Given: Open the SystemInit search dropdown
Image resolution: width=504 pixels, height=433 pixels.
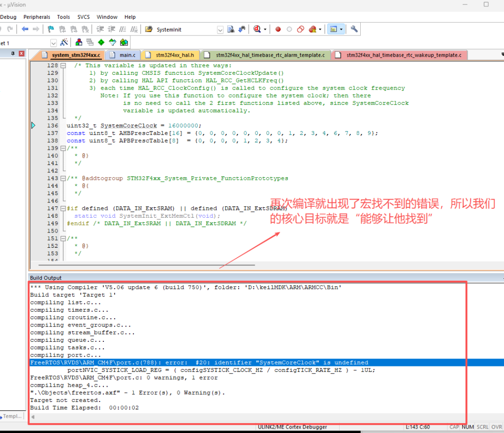Looking at the screenshot, I should click(220, 30).
